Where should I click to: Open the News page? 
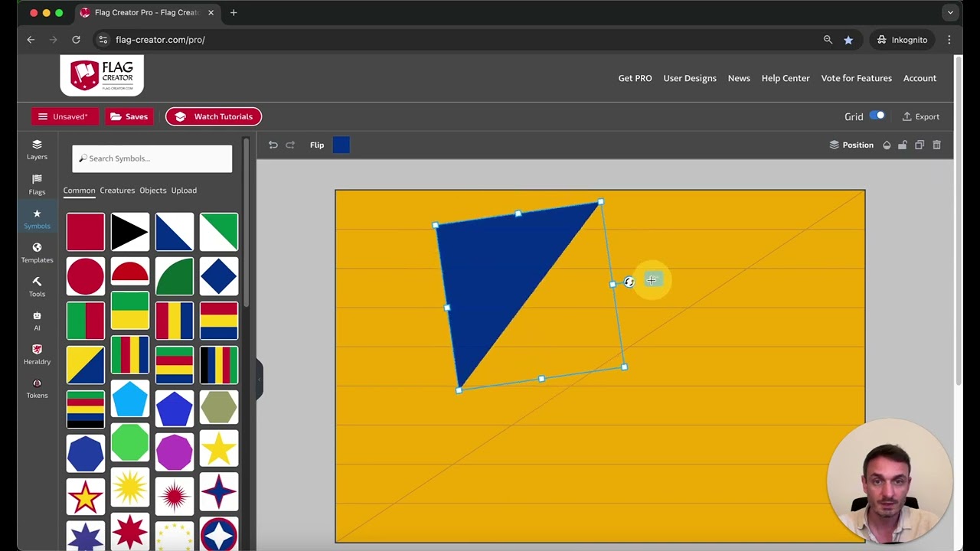739,78
